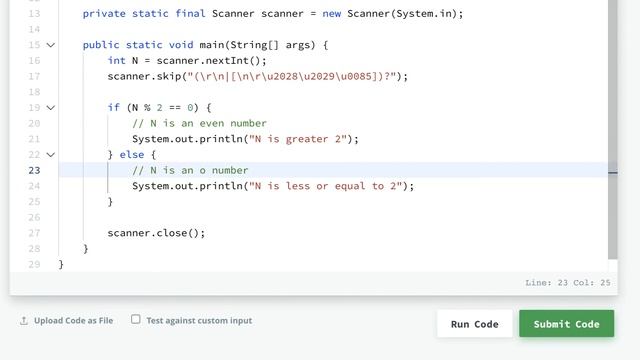Click the scanner.skip regex string on line 17
This screenshot has height=360, width=640.
[292, 76]
